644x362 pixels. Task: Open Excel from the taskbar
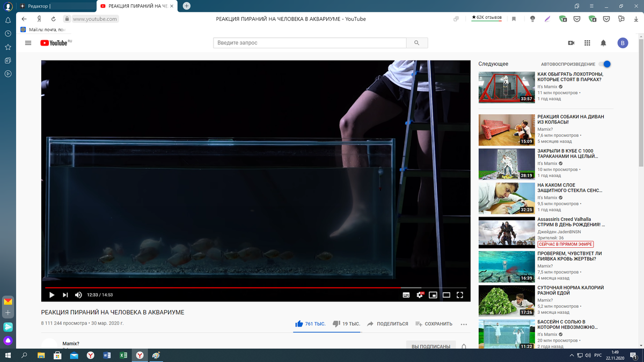tap(122, 355)
